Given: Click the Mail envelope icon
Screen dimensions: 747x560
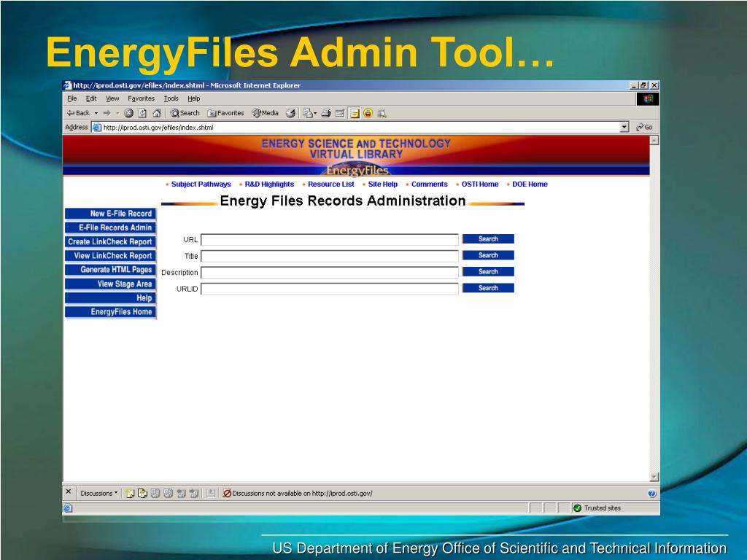Looking at the screenshot, I should [309, 113].
